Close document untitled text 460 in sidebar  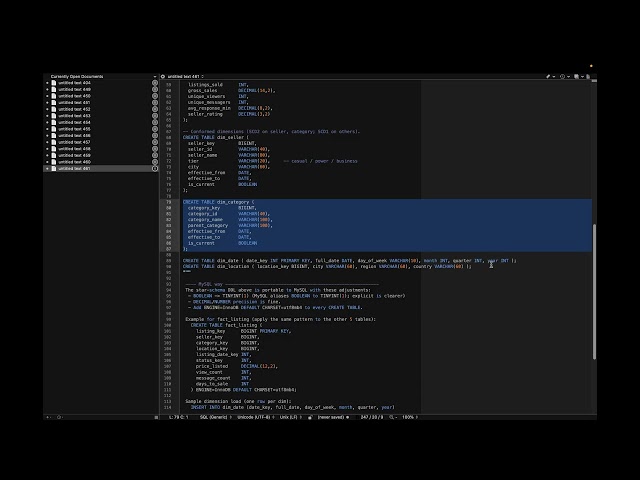[155, 162]
